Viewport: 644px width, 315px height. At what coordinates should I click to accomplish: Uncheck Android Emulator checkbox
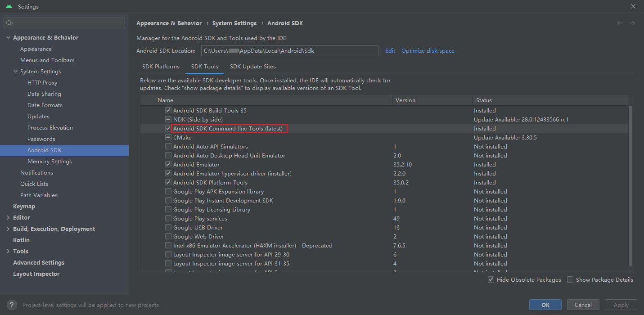click(168, 164)
